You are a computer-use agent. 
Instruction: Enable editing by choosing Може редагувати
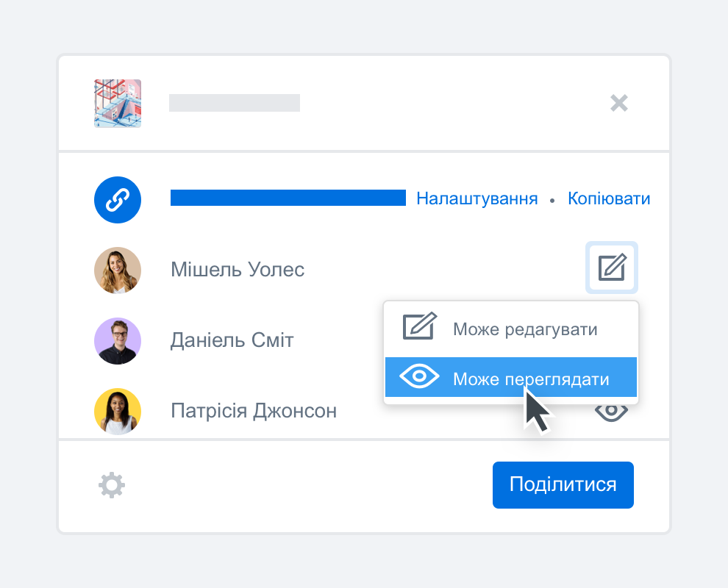point(511,328)
